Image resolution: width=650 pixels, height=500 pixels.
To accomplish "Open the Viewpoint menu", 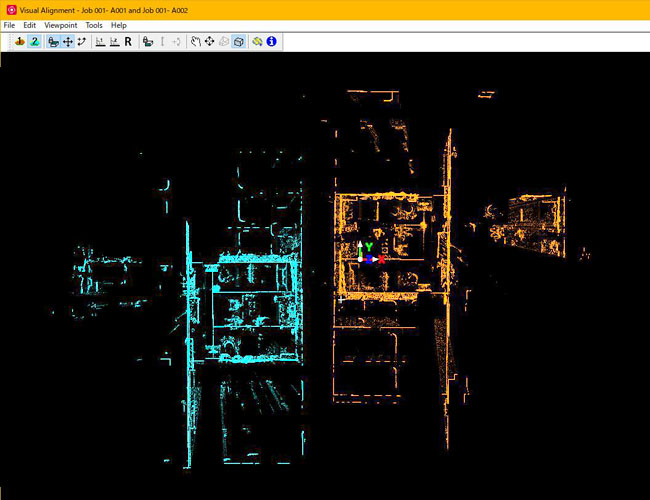I will [61, 25].
